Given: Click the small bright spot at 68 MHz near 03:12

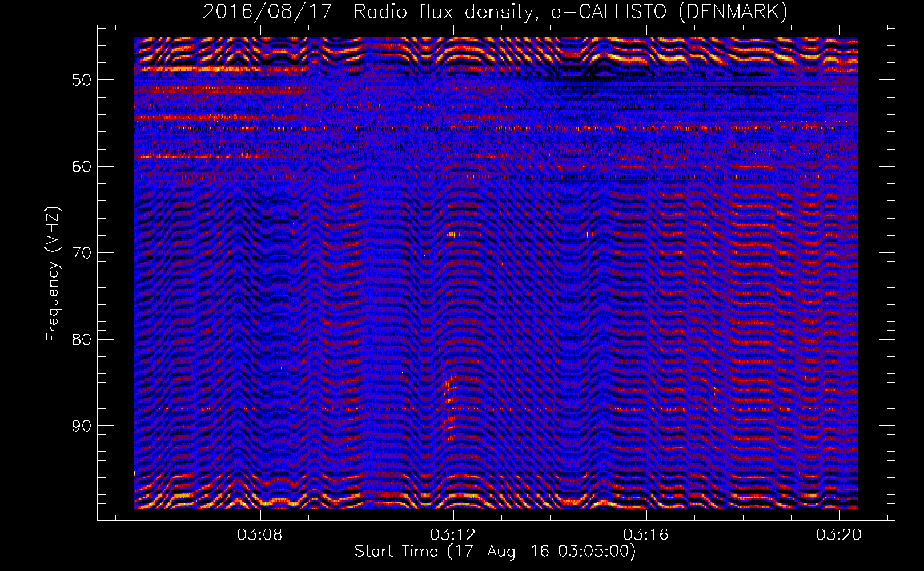Looking at the screenshot, I should pos(455,234).
